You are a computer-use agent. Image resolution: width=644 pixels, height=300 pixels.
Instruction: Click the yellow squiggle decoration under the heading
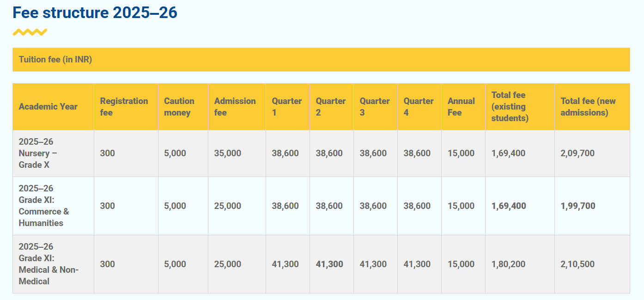pyautogui.click(x=29, y=31)
